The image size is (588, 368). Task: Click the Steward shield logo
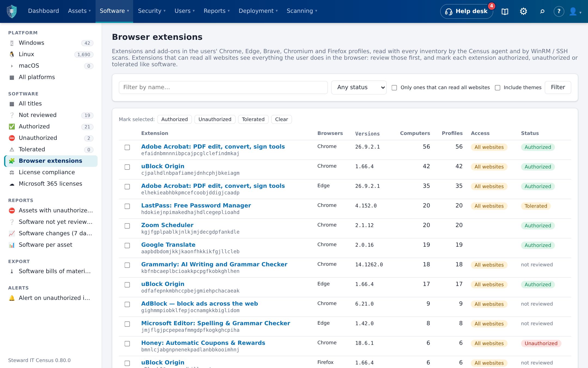[x=12, y=11]
